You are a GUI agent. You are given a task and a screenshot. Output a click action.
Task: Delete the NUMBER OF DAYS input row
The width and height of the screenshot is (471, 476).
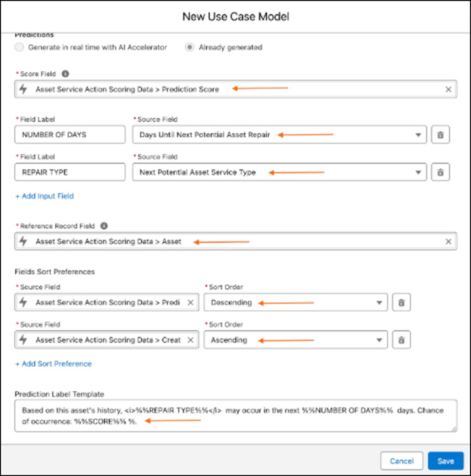[x=441, y=135]
